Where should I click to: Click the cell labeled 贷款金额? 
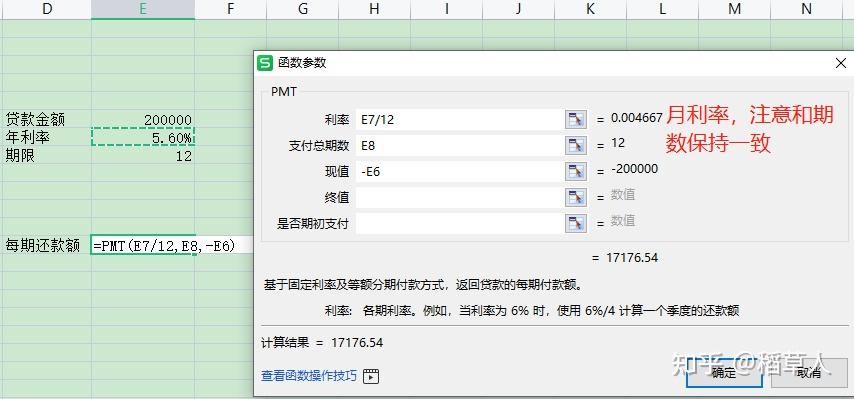point(46,119)
